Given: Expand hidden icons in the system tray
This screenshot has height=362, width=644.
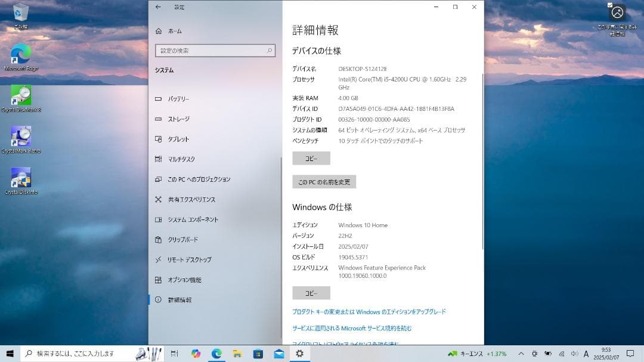Looking at the screenshot, I should click(x=521, y=353).
